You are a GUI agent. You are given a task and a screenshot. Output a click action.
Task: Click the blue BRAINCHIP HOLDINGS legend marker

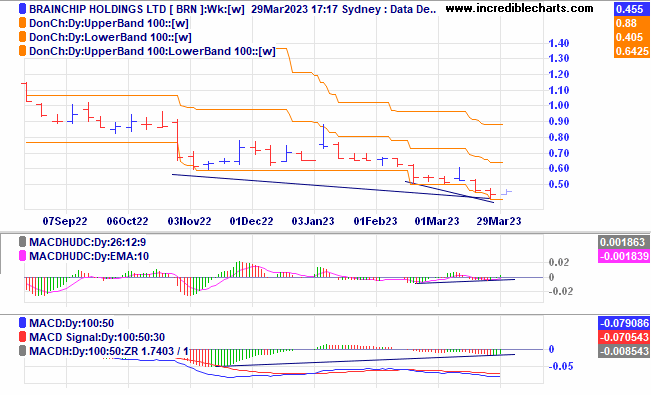(22, 8)
